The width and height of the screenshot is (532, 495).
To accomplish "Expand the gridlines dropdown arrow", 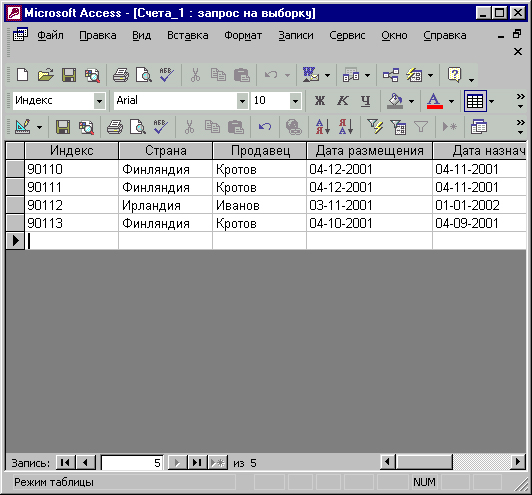I will pos(491,101).
